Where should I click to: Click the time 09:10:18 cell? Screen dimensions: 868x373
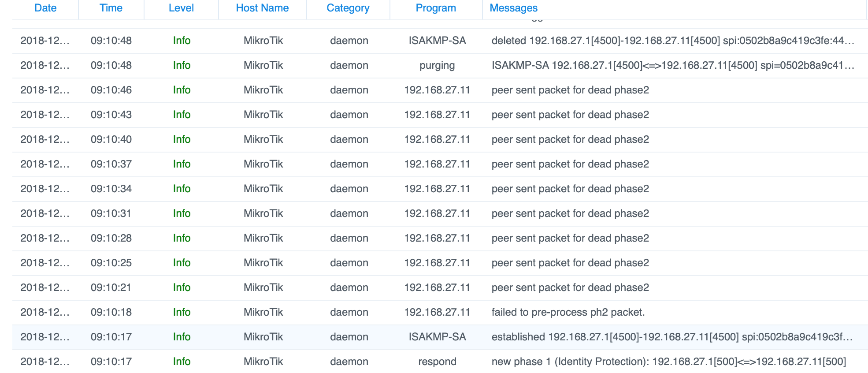(x=111, y=312)
